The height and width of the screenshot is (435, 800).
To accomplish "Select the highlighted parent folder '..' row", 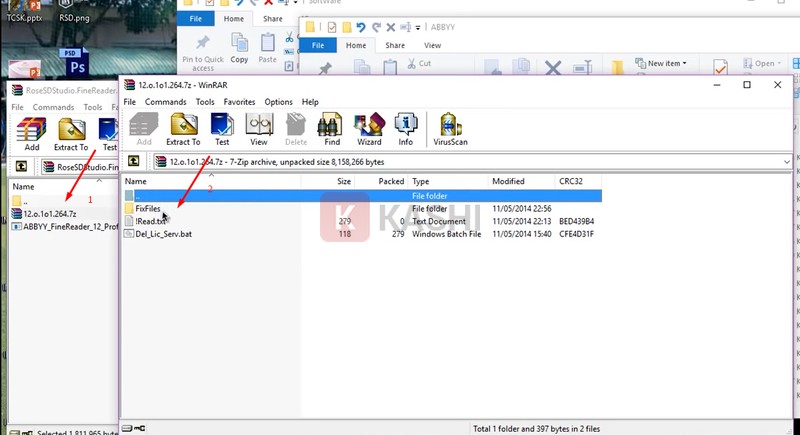I will [x=362, y=196].
